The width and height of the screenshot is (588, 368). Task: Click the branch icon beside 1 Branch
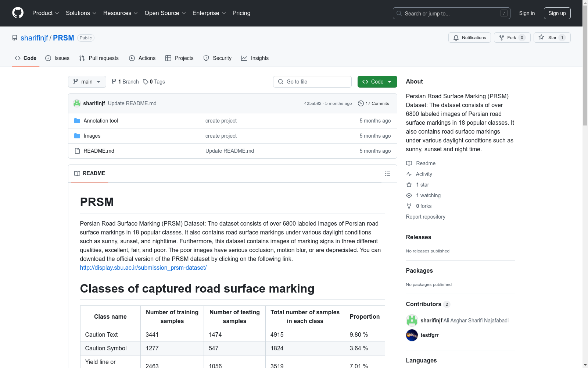(x=114, y=82)
